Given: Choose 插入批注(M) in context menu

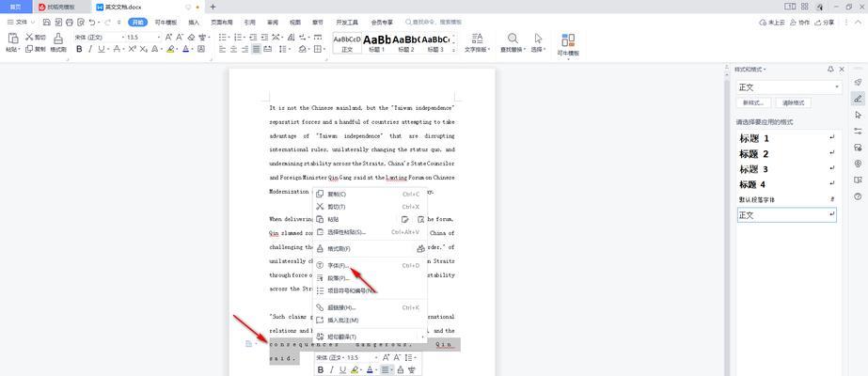Looking at the screenshot, I should click(x=370, y=321).
